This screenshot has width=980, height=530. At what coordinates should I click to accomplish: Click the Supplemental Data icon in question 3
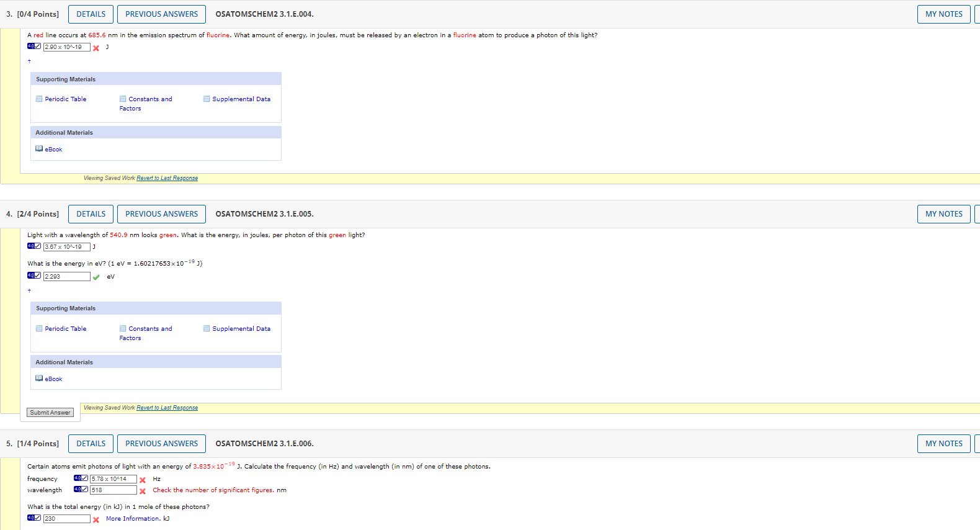[207, 99]
